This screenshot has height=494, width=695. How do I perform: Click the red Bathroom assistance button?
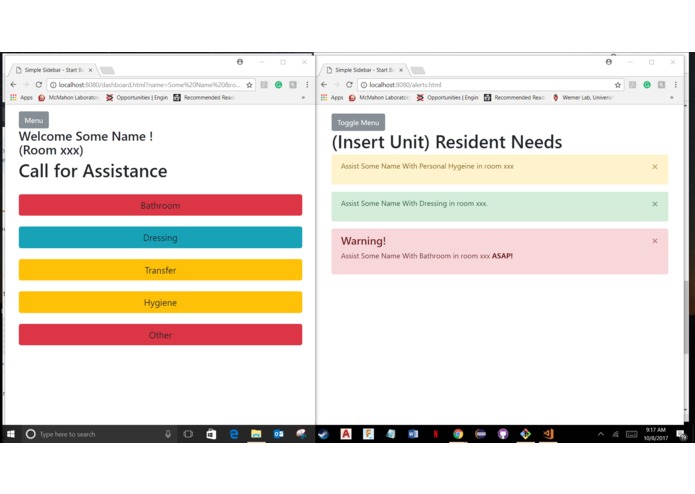click(x=160, y=205)
